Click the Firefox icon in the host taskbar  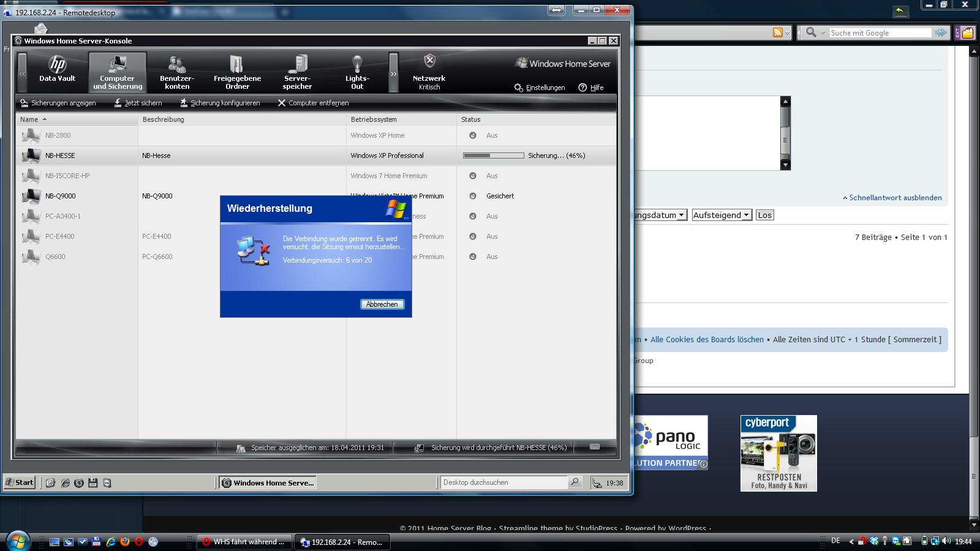click(125, 541)
